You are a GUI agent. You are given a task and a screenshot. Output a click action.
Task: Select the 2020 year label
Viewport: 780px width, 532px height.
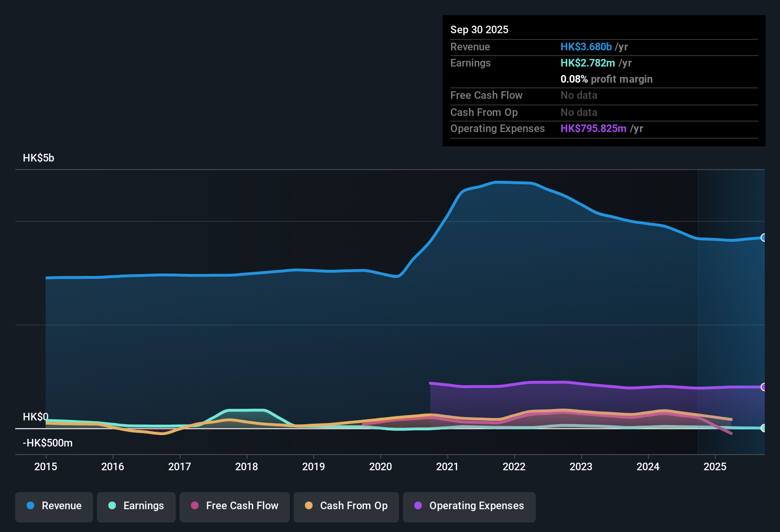pos(380,467)
